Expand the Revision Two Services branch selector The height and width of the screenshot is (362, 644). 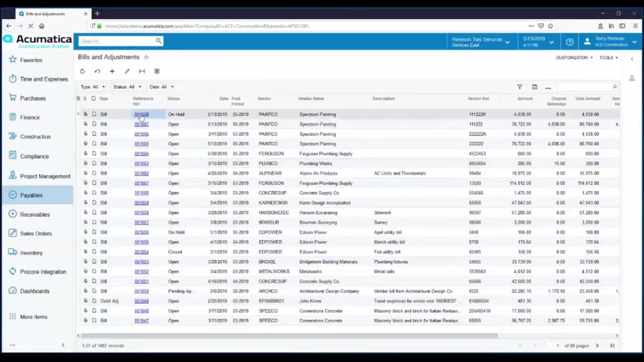pyautogui.click(x=480, y=42)
